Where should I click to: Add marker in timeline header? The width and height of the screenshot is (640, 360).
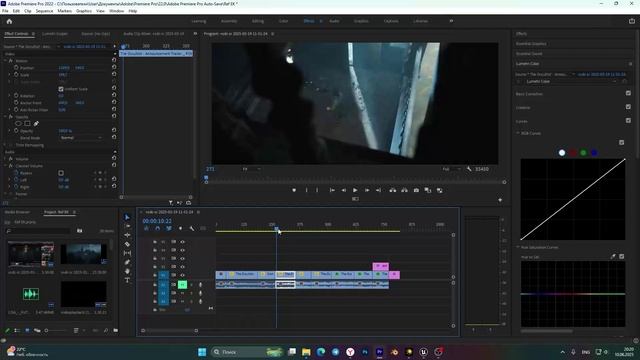[x=180, y=229]
